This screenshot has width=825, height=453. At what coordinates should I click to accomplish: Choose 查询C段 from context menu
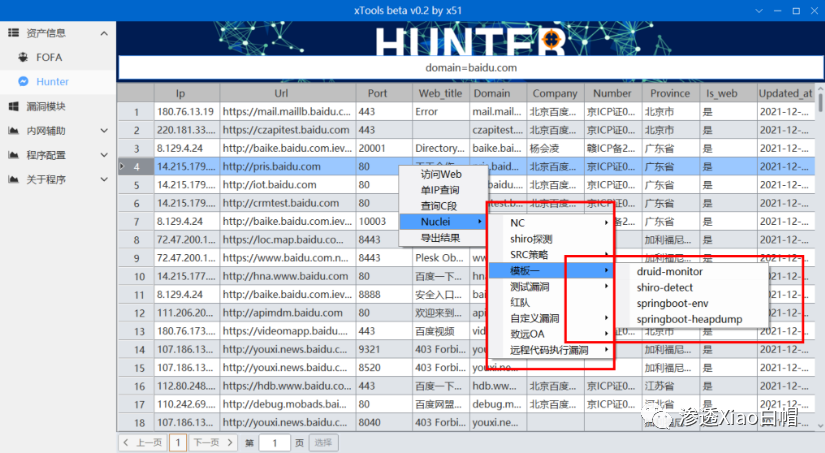441,206
